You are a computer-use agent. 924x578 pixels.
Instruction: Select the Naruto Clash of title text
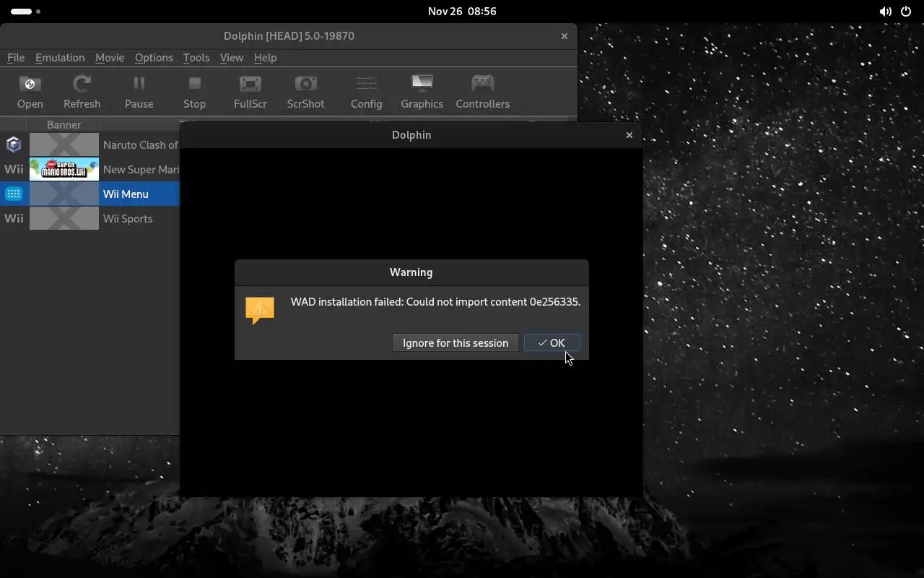[x=141, y=144]
